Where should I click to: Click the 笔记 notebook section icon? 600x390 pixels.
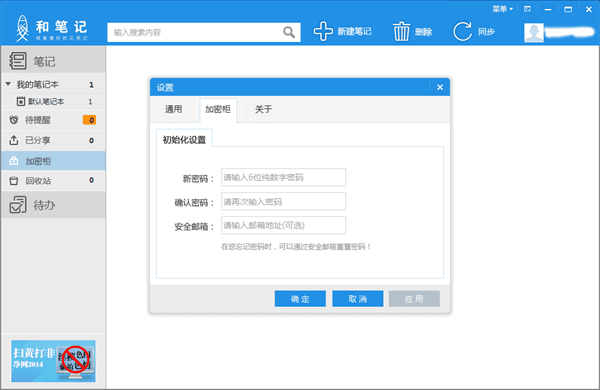coord(18,61)
